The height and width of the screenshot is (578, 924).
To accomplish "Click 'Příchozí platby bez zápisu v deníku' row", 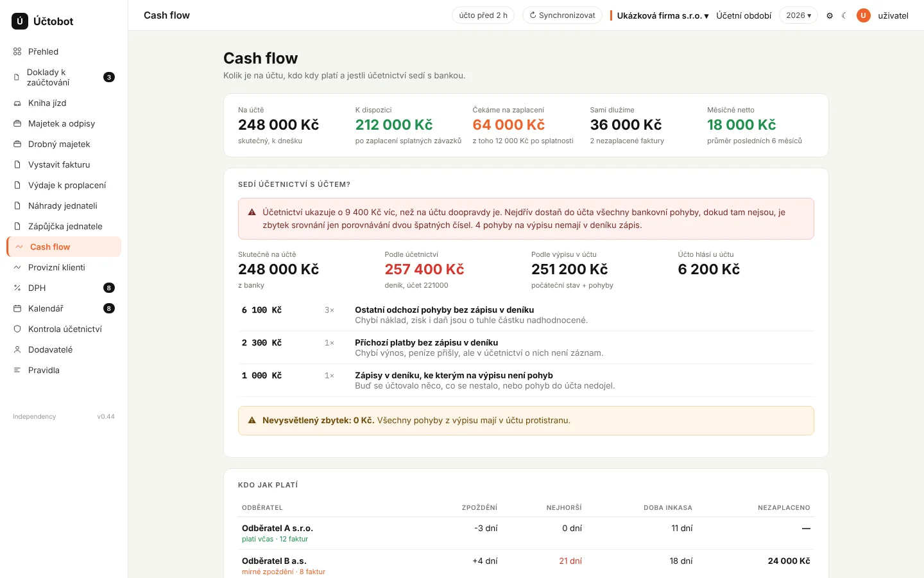I will point(526,347).
